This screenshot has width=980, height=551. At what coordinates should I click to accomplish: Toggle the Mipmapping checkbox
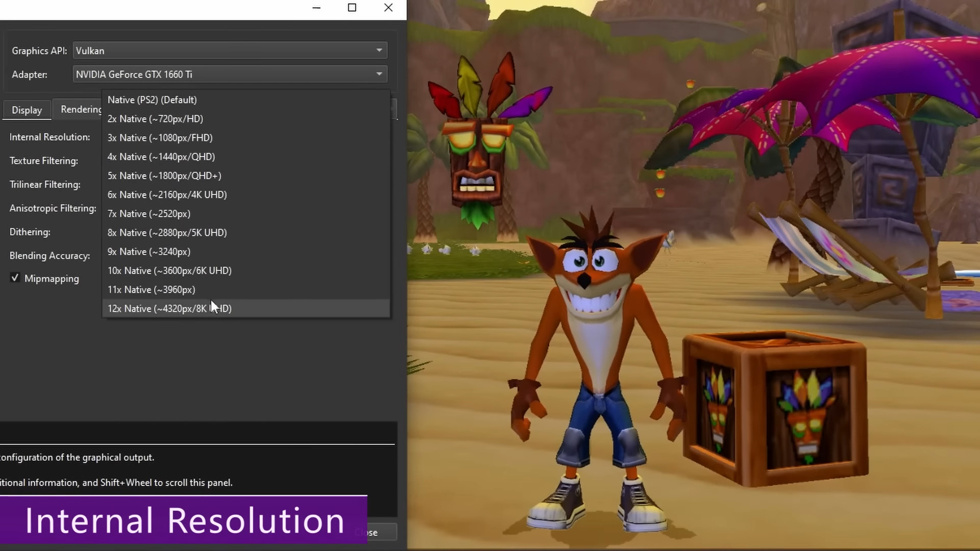click(x=15, y=278)
